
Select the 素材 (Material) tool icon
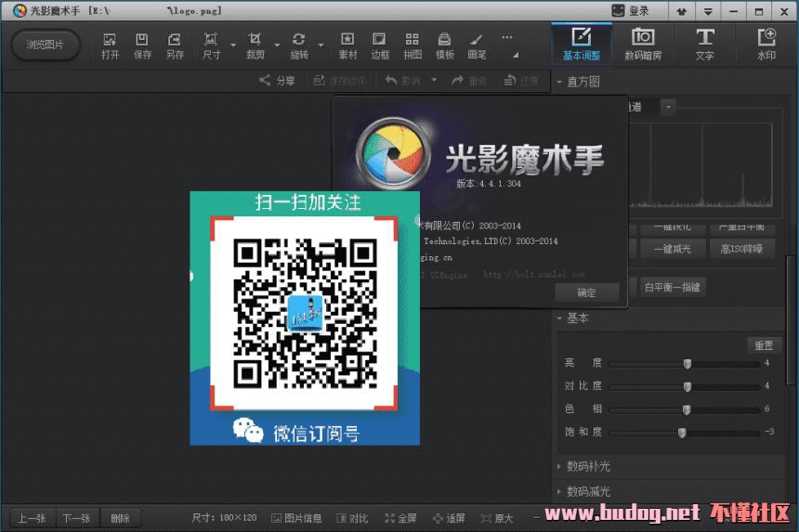coord(347,45)
